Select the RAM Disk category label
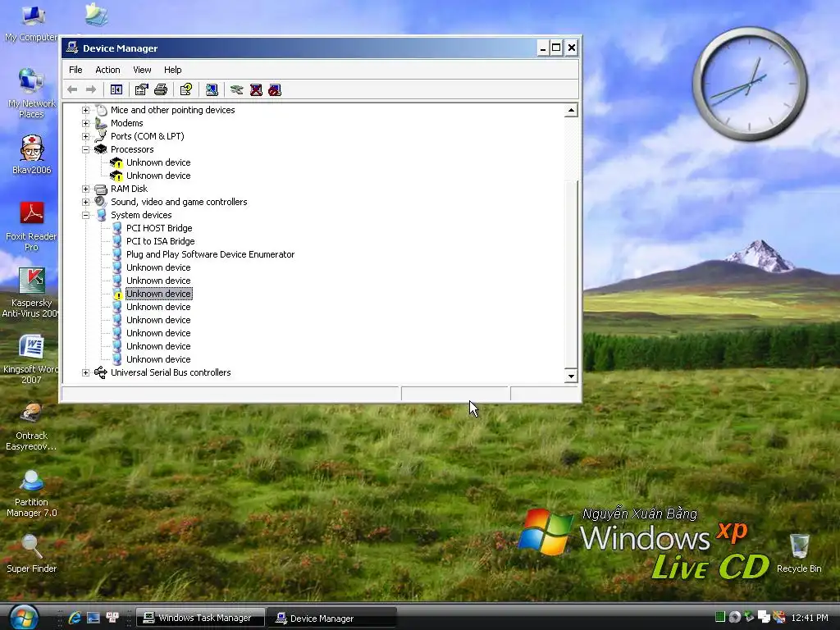This screenshot has width=840, height=630. point(129,189)
